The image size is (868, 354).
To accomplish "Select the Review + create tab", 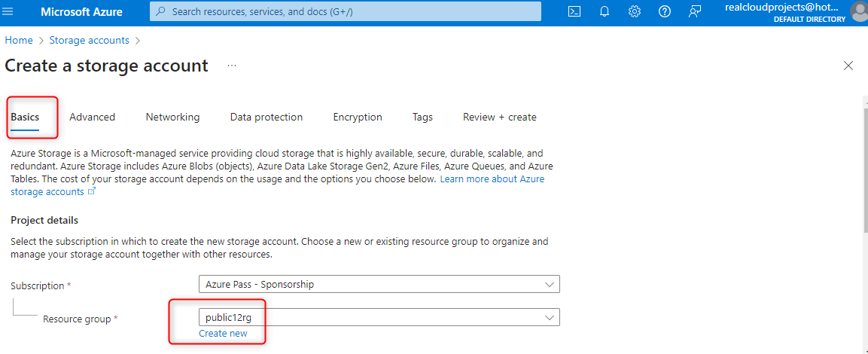I will pyautogui.click(x=499, y=117).
